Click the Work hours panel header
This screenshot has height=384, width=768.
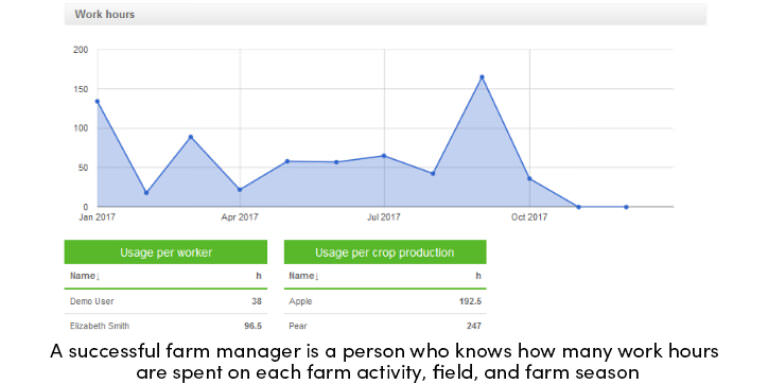click(385, 14)
